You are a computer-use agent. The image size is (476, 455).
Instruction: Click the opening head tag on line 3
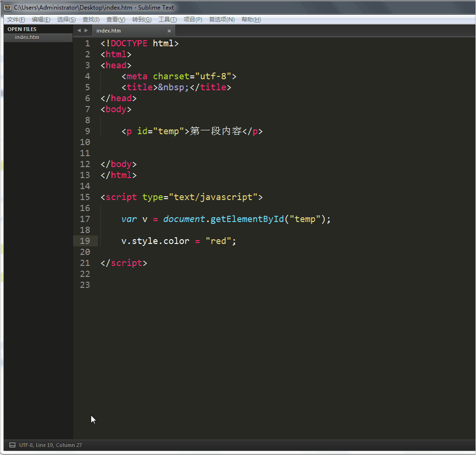[116, 65]
